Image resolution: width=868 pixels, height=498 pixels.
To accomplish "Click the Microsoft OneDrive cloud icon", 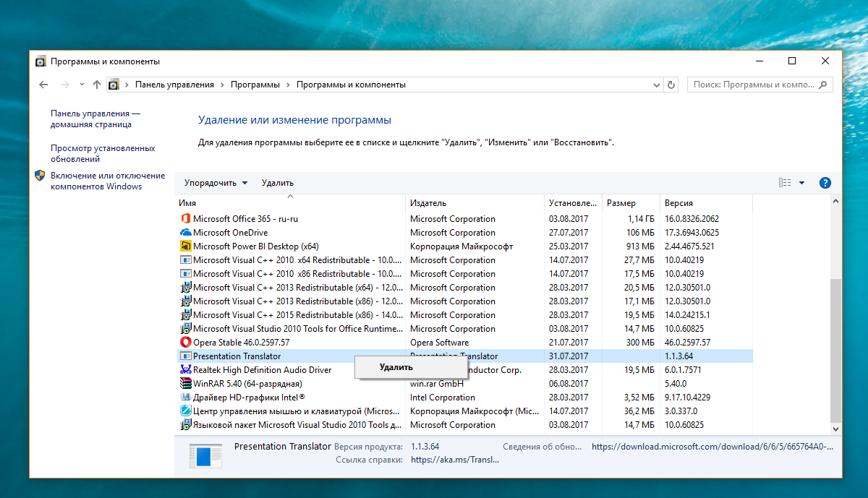I will point(185,233).
